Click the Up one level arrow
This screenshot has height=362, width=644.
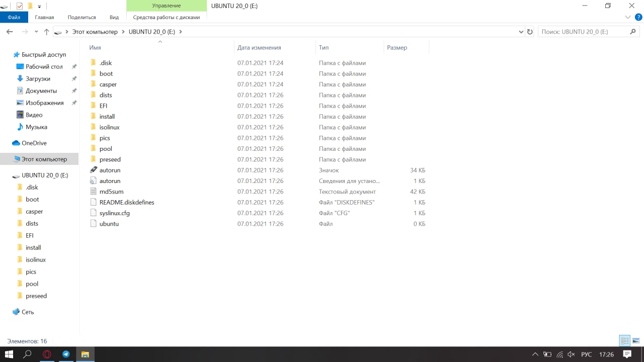tap(47, 32)
